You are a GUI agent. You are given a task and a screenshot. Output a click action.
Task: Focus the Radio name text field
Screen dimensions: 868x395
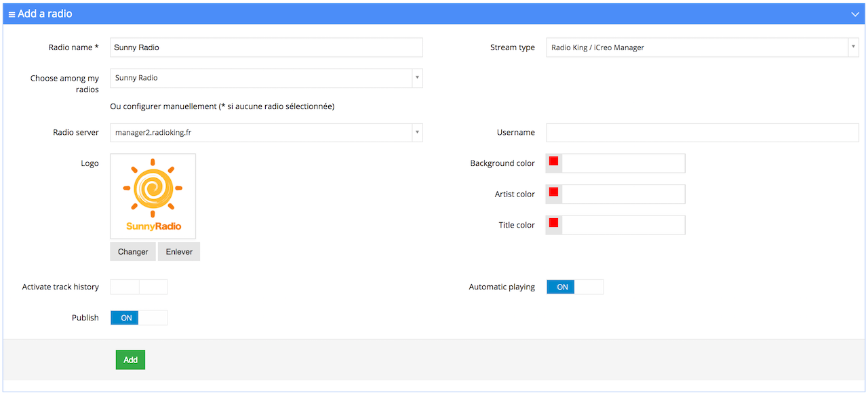266,47
